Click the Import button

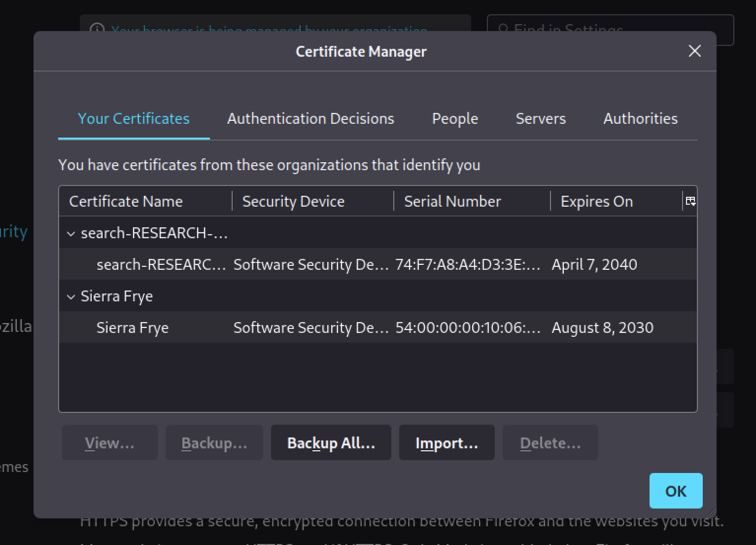click(x=447, y=443)
